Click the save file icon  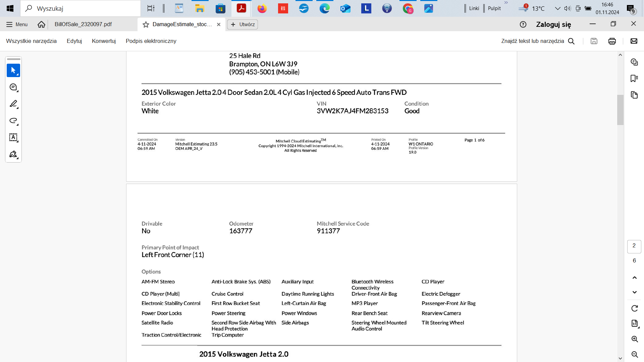594,41
